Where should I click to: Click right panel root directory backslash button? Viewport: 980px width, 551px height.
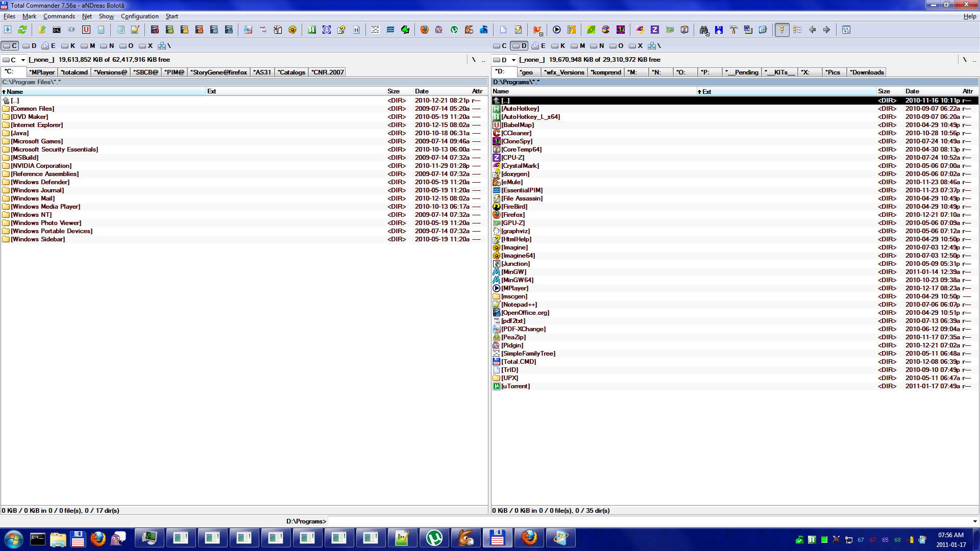coord(965,60)
